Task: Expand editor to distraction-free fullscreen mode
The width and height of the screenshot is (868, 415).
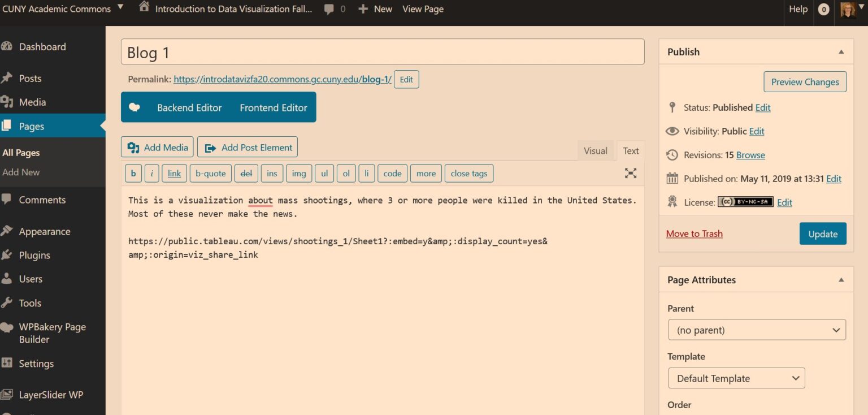Action: [630, 173]
